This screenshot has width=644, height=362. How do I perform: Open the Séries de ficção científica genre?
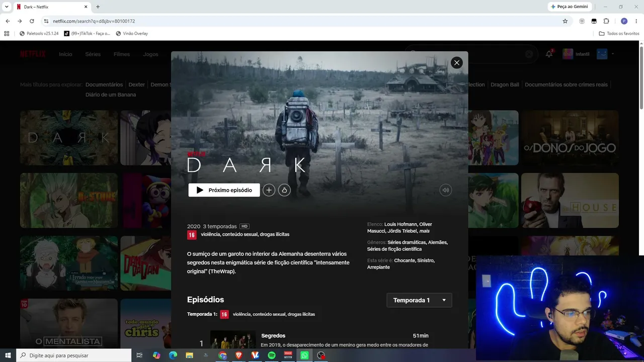394,249
